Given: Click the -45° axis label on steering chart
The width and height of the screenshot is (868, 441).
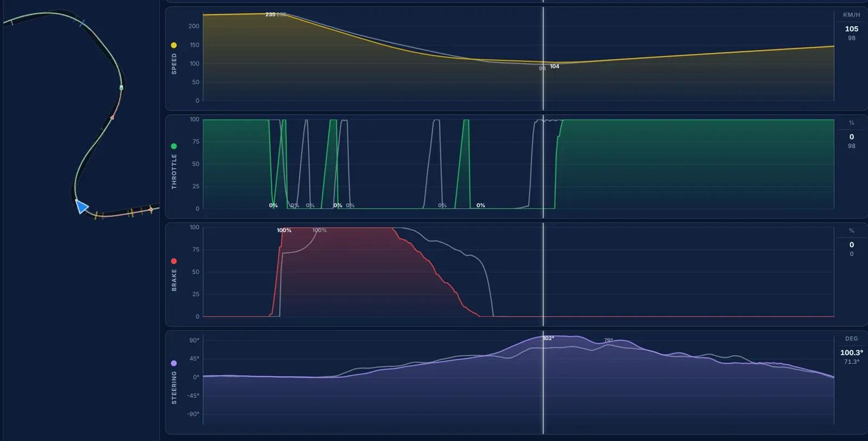Looking at the screenshot, I should 193,395.
